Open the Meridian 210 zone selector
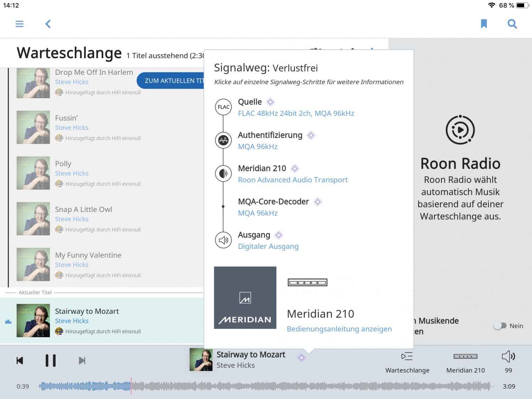This screenshot has height=399, width=532. 465,362
